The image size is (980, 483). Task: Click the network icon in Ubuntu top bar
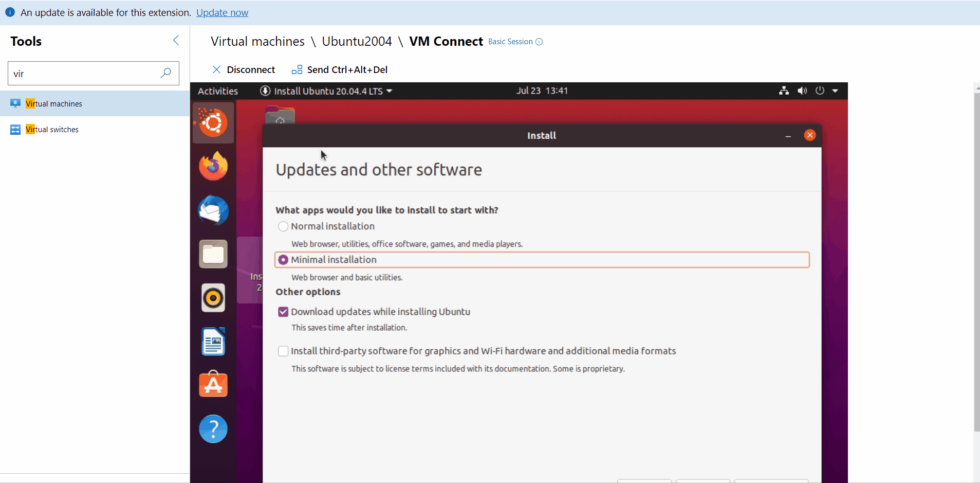pos(784,91)
